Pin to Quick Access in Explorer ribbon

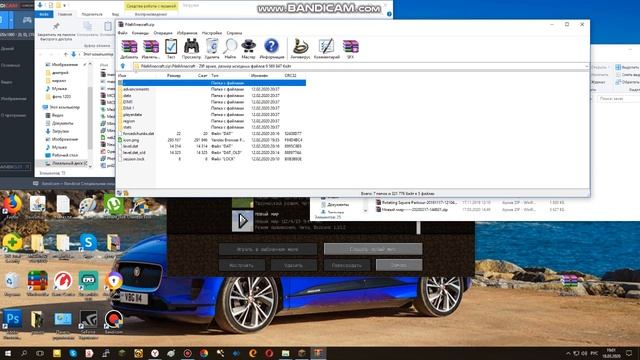pos(56,32)
